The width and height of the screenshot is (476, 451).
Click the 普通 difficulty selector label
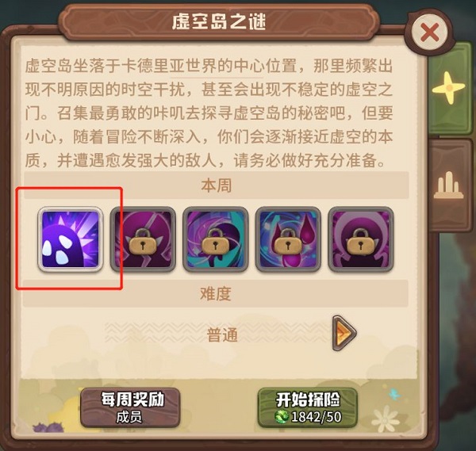tap(222, 334)
